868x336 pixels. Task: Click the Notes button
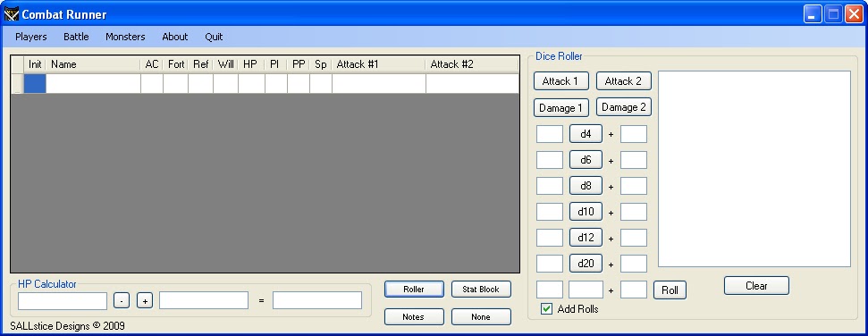click(414, 316)
